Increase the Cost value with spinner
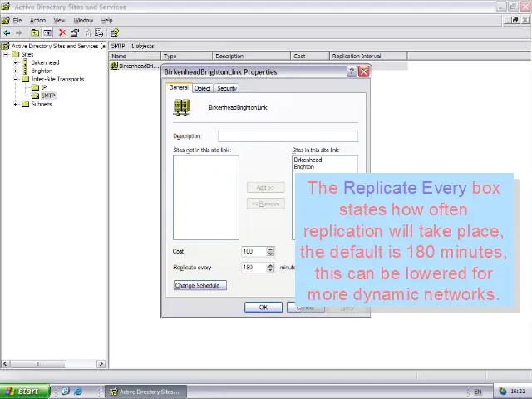 pos(270,249)
